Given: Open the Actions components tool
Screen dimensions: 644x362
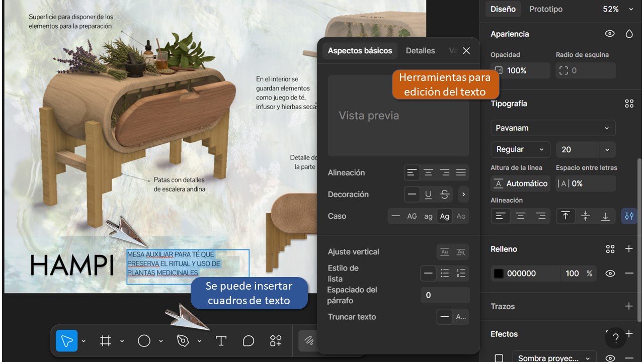Looking at the screenshot, I should [276, 341].
